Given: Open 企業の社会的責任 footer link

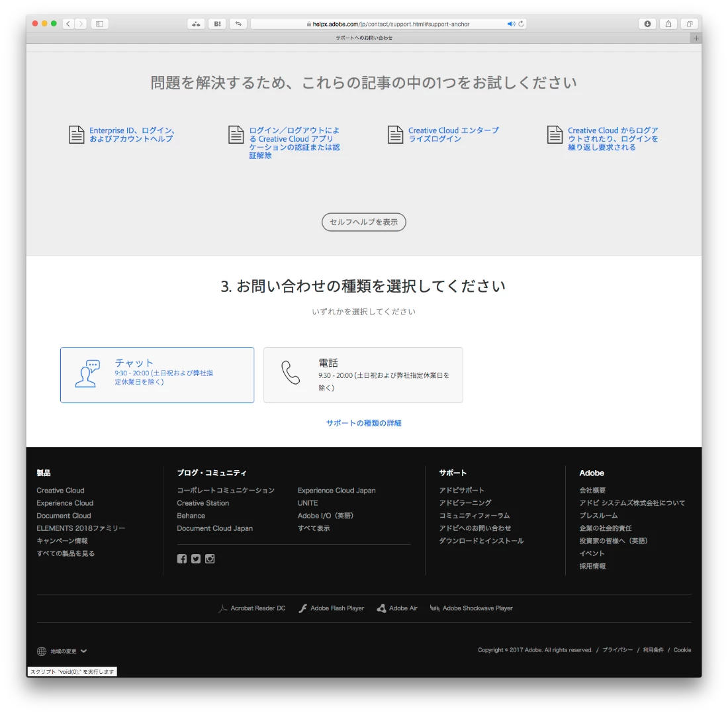Looking at the screenshot, I should pos(606,528).
